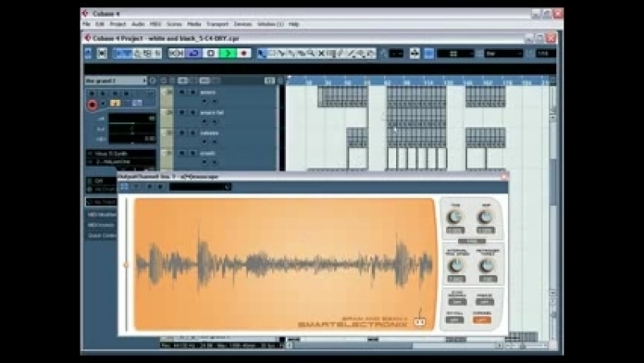Open the 'Off' bank selector in the inspector

click(x=102, y=180)
